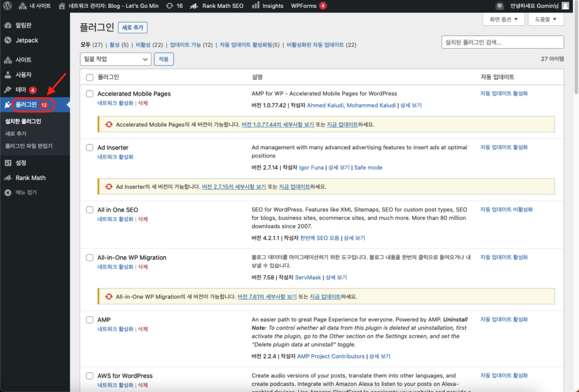The width and height of the screenshot is (579, 392).
Task: Open 설치한 플러그인 submenu item
Action: [x=23, y=121]
